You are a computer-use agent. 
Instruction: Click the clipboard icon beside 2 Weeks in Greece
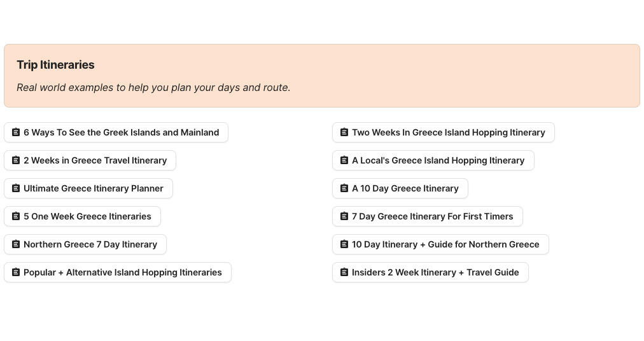(x=16, y=160)
